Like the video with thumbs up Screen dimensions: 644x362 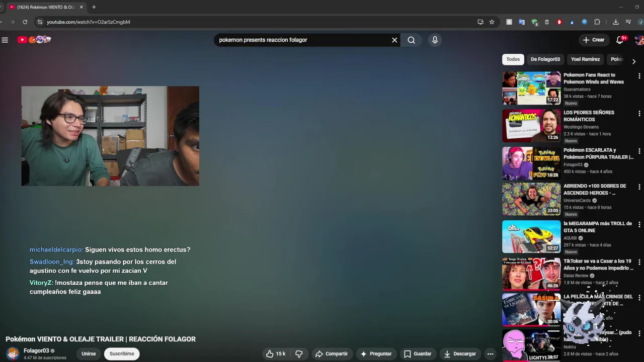click(x=276, y=354)
